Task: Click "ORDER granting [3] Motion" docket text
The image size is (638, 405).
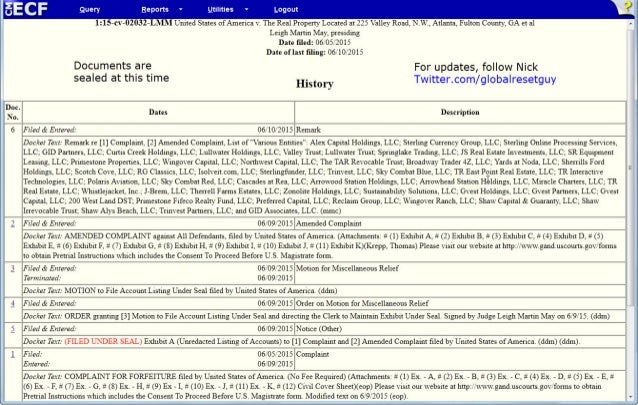Action: click(112, 316)
